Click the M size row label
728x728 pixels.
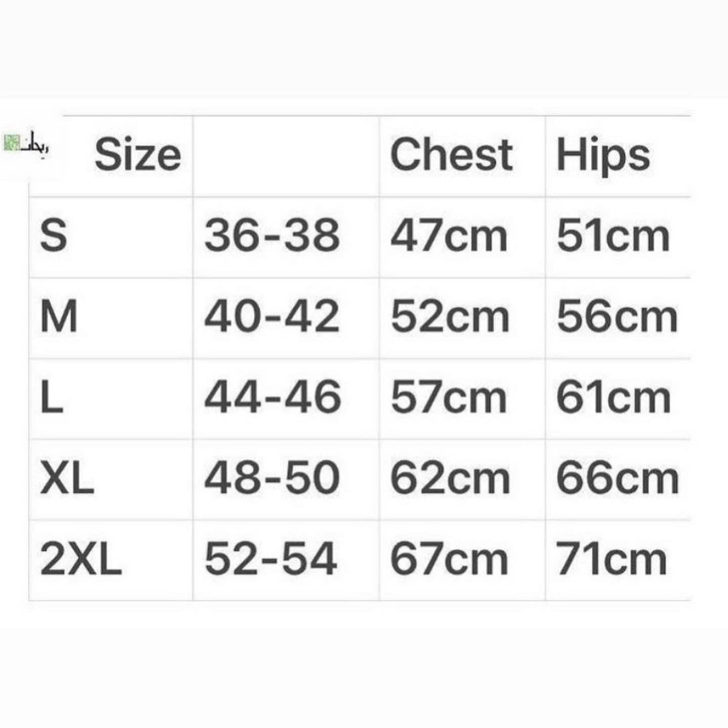click(59, 316)
